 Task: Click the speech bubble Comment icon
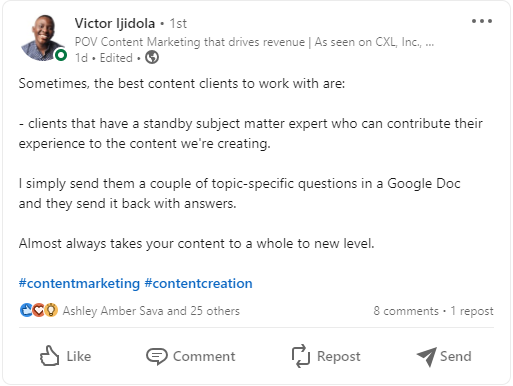pos(157,356)
